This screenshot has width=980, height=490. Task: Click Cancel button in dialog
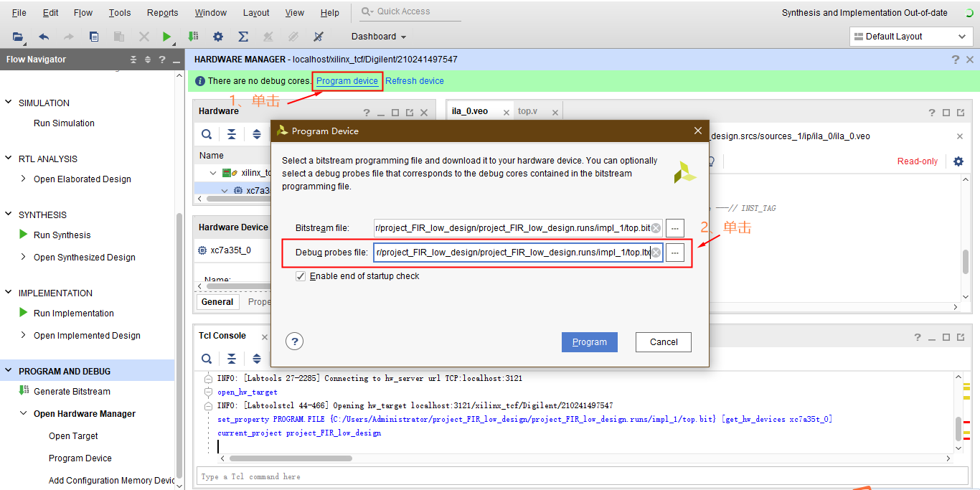[x=664, y=342]
